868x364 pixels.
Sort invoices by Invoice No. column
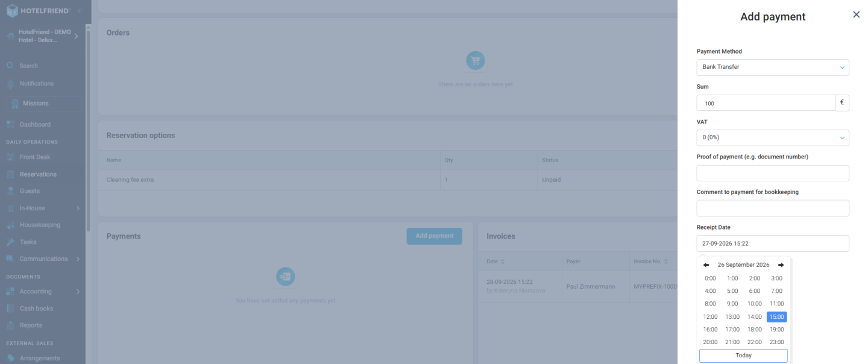[665, 262]
